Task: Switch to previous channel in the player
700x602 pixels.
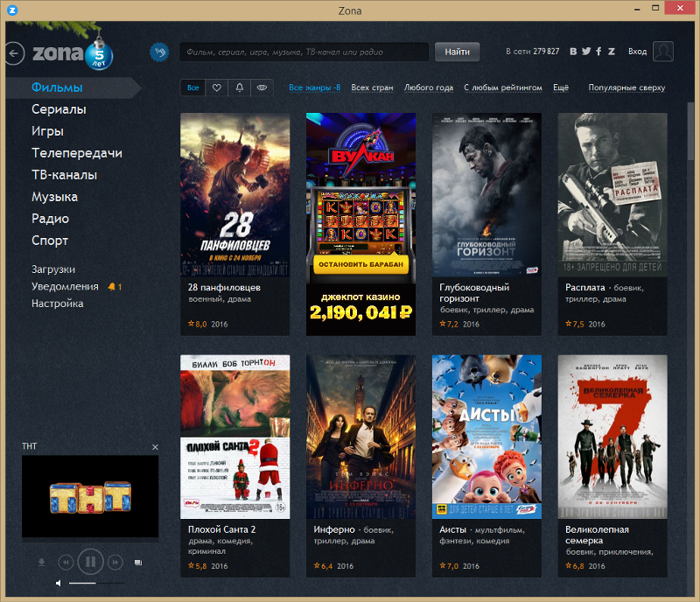Action: point(66,563)
